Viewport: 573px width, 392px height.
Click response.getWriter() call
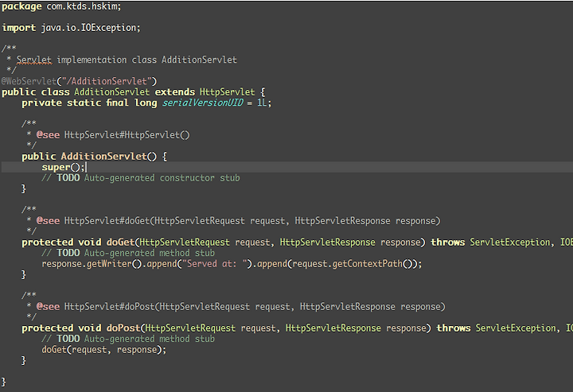pyautogui.click(x=92, y=264)
